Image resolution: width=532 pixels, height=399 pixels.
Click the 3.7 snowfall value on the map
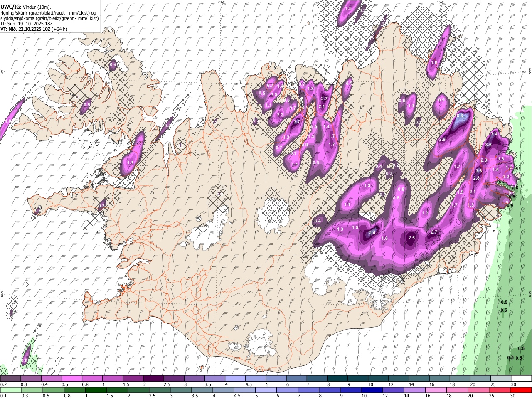point(297,122)
